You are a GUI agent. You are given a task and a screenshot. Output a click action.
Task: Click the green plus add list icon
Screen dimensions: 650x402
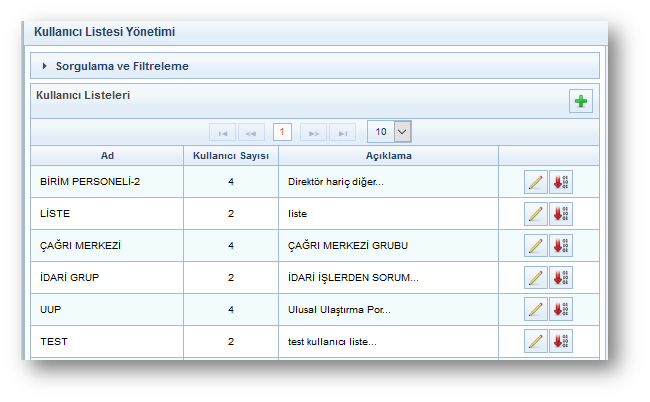pyautogui.click(x=580, y=101)
